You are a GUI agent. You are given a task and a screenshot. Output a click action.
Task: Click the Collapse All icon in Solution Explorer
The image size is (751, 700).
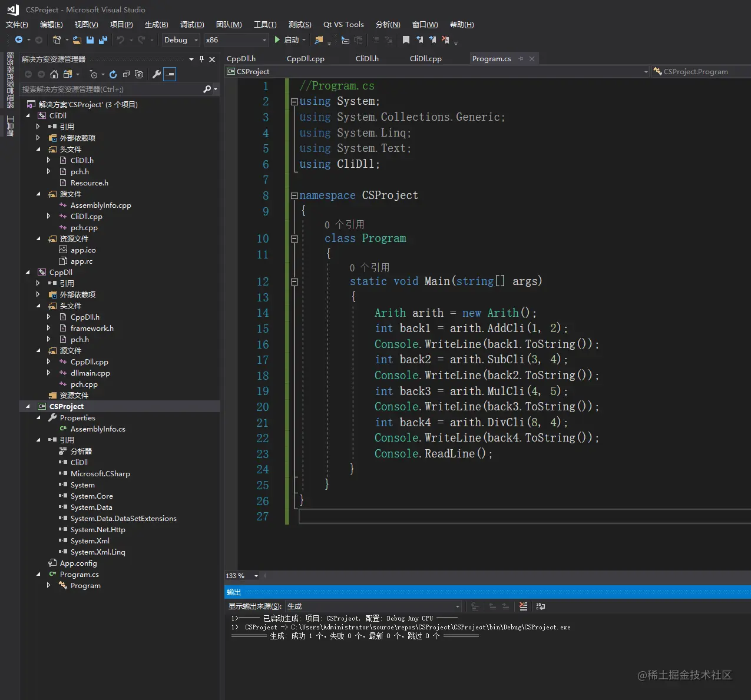coord(126,74)
